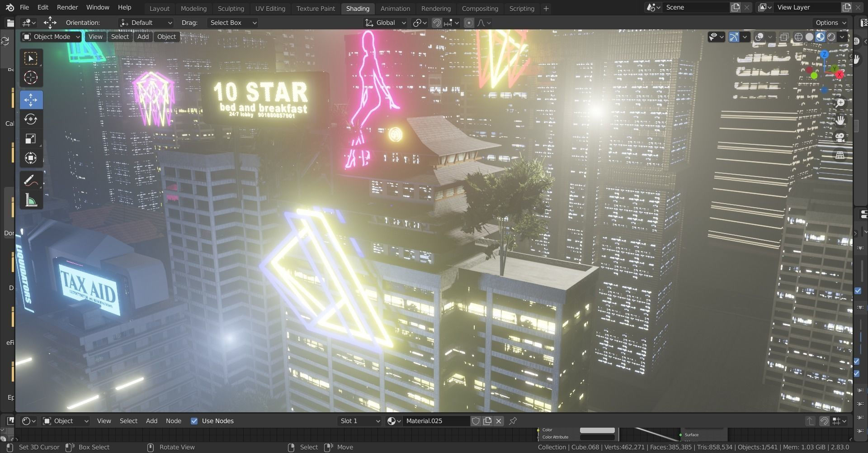Open Slot 1 material slot dropdown
This screenshot has width=868, height=453.
point(360,421)
